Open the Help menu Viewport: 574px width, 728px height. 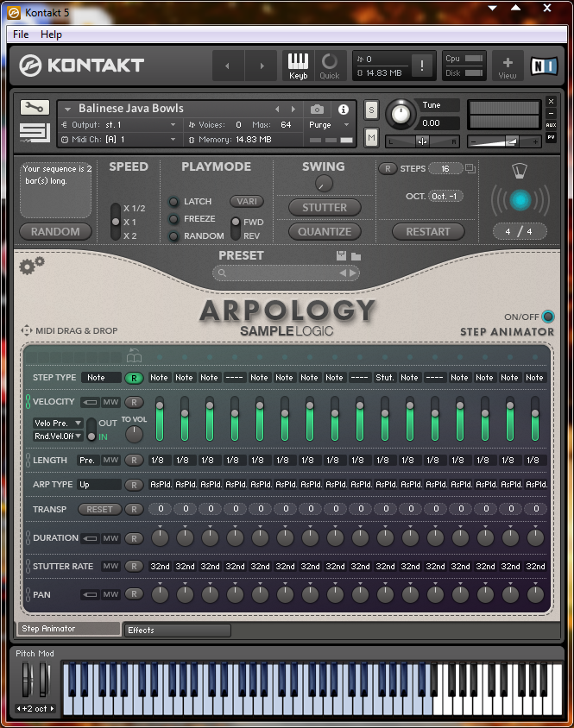tap(51, 35)
